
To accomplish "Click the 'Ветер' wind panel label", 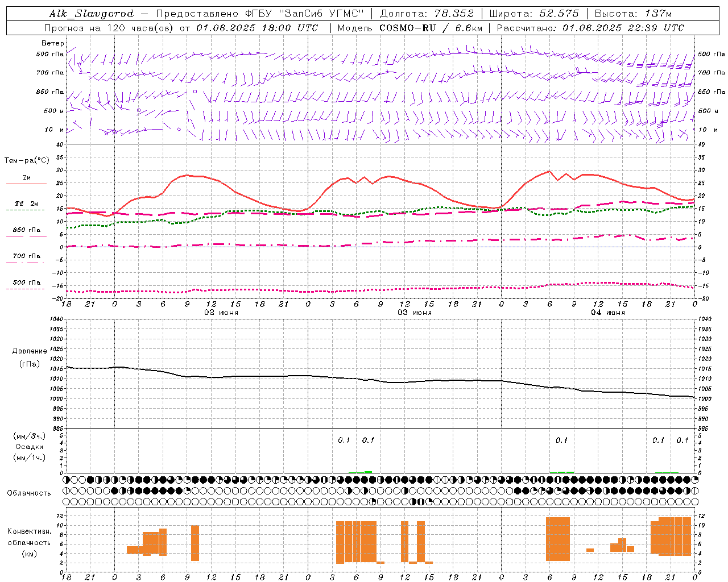I will point(53,43).
